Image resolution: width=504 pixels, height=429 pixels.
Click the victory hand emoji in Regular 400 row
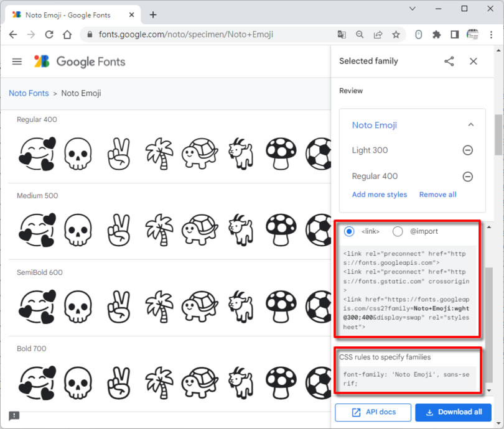click(x=119, y=154)
